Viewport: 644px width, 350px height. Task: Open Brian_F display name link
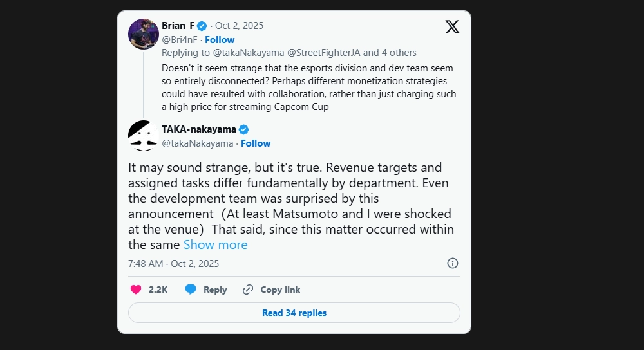click(178, 26)
